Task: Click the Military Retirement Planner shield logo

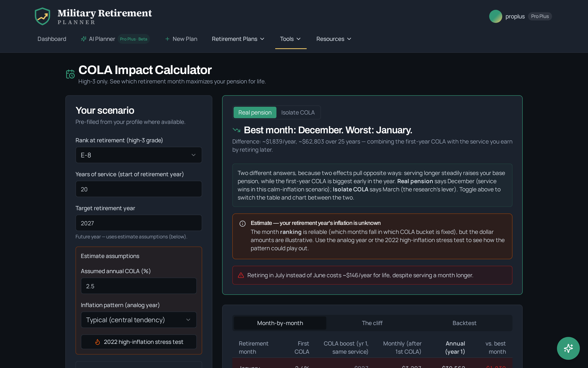Action: (x=42, y=16)
